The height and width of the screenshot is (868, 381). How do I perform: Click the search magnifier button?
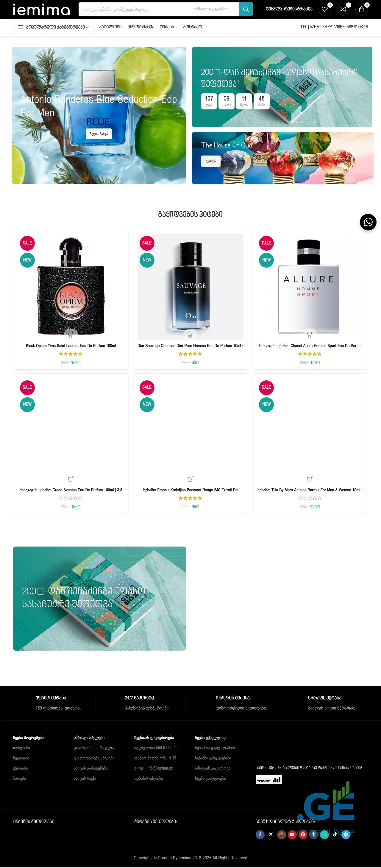(246, 10)
